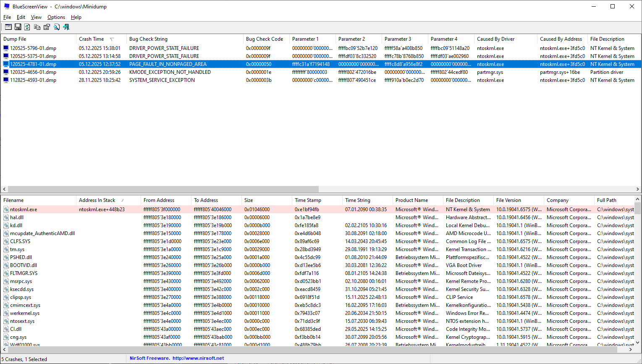Click the dump icon next to 120525-5796-01.dmp
The image size is (642, 364).
pyautogui.click(x=6, y=48)
